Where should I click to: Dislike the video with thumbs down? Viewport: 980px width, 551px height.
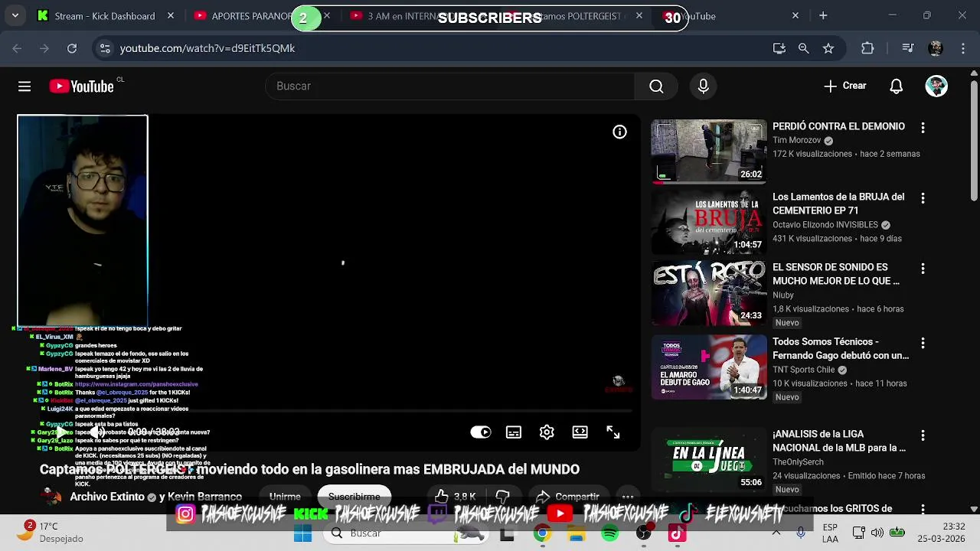click(503, 497)
